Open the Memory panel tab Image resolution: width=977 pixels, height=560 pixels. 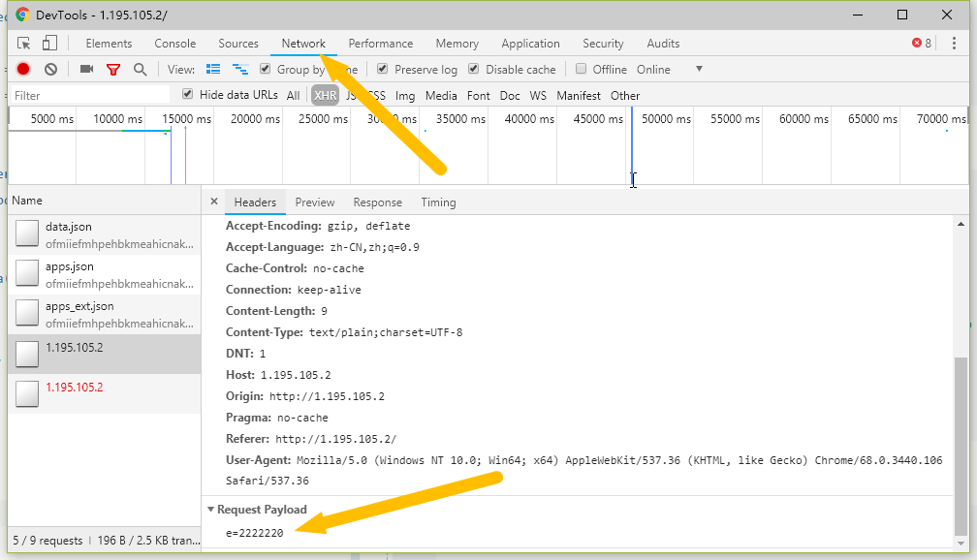pos(457,43)
